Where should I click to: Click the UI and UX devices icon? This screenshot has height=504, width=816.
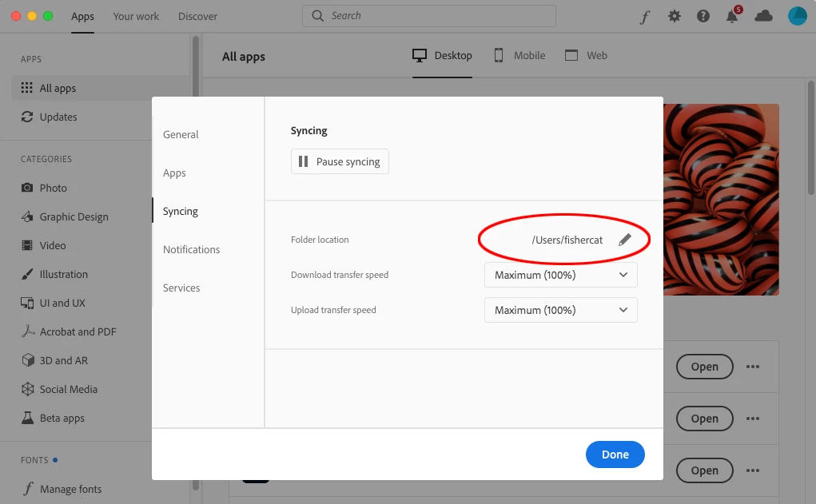27,303
